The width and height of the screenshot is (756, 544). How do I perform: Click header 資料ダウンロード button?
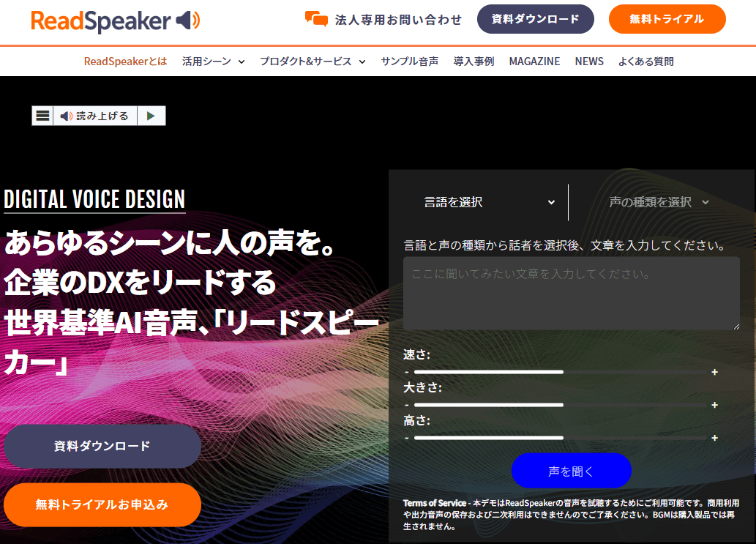pos(535,19)
